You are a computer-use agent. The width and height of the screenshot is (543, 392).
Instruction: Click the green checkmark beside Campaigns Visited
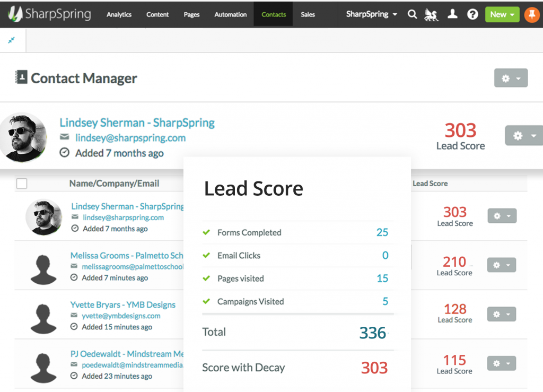tap(206, 301)
